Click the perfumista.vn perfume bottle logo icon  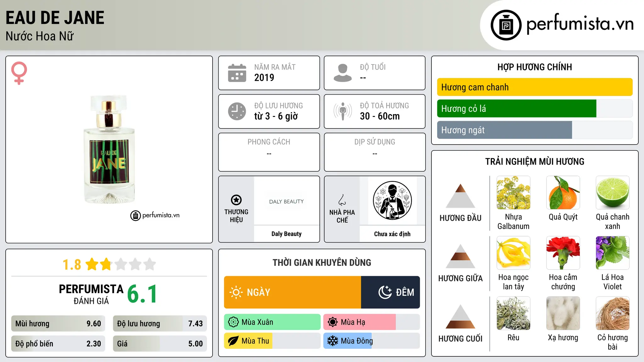tap(506, 25)
